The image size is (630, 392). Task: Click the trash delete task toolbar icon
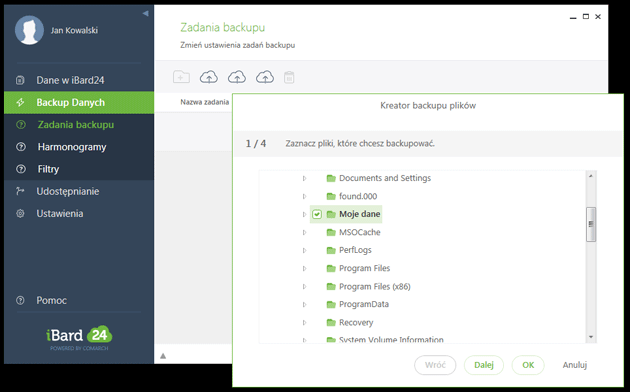tap(289, 77)
